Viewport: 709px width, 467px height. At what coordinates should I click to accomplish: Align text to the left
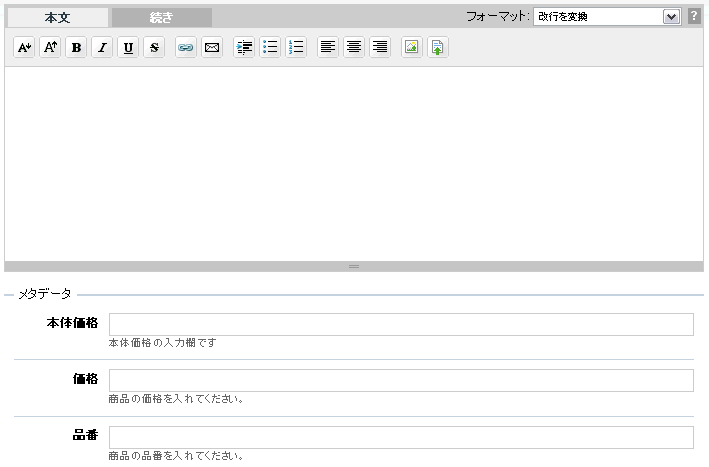[x=328, y=47]
